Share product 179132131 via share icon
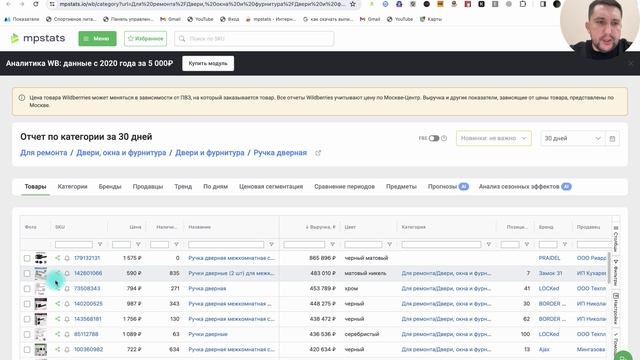The width and height of the screenshot is (640, 360). [58, 258]
